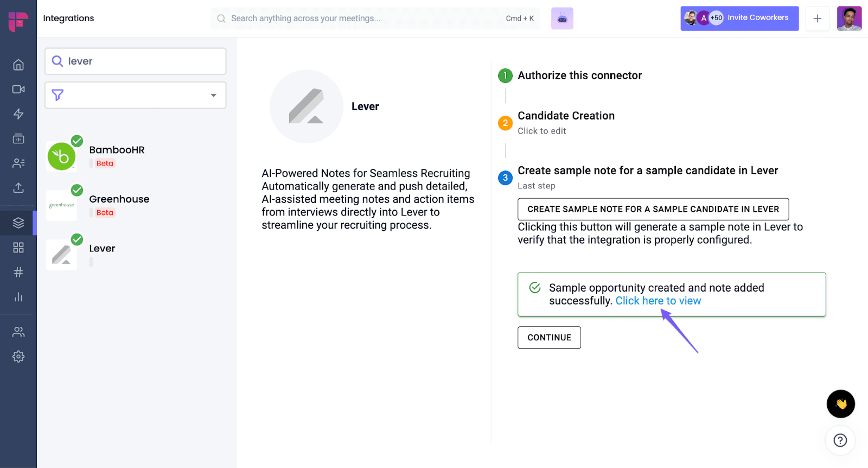
Task: Click the upload icon in sidebar
Action: [18, 188]
